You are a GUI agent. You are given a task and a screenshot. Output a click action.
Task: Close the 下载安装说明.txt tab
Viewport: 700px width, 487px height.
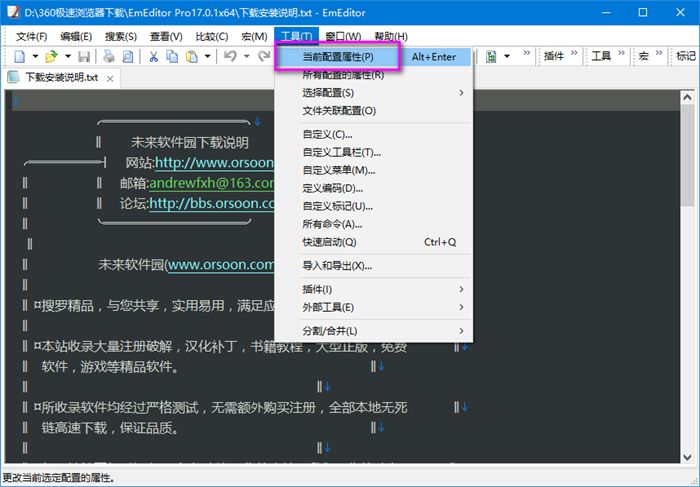click(x=110, y=79)
